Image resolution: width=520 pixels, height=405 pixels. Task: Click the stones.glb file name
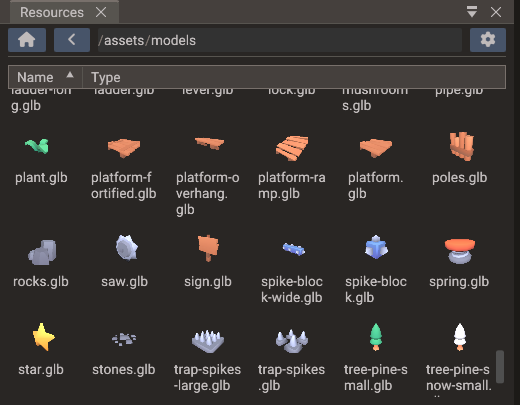click(x=124, y=370)
